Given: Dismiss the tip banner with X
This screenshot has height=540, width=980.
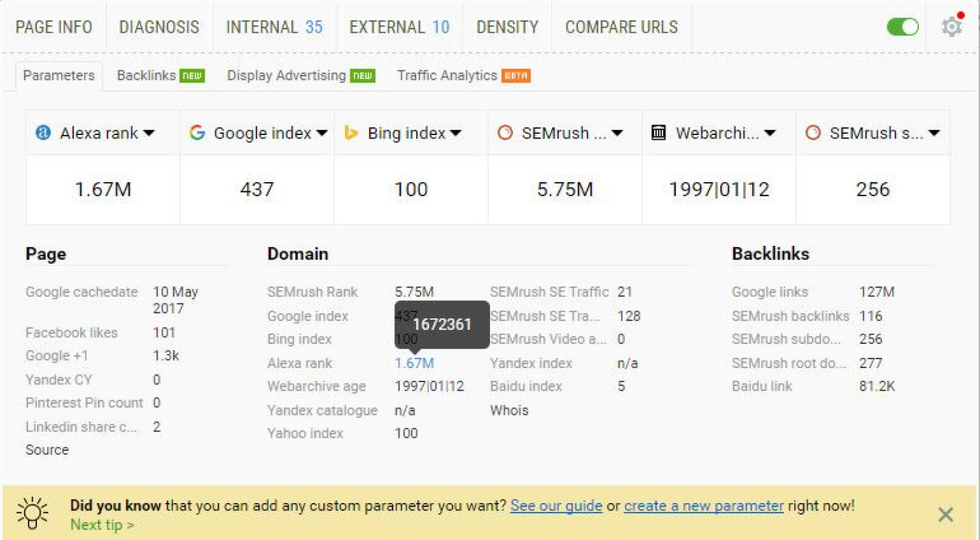Looking at the screenshot, I should pos(946,515).
